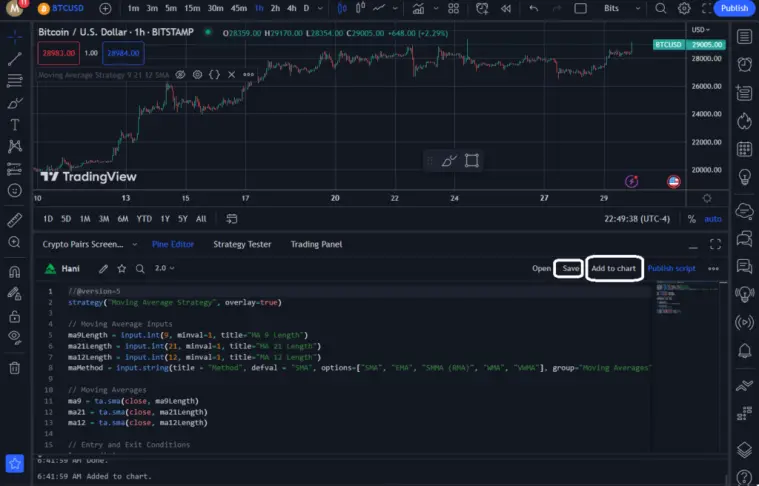Toggle lock all drawings

click(15, 316)
